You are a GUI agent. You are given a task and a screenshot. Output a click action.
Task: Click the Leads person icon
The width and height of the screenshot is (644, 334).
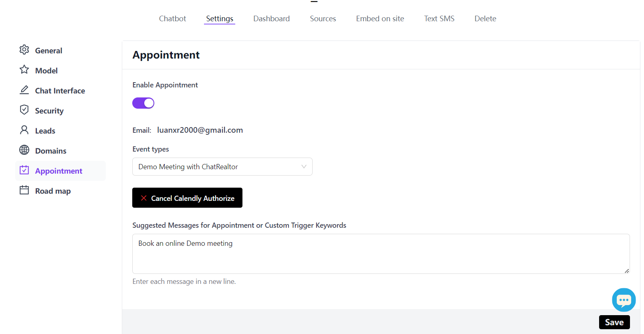pos(24,130)
